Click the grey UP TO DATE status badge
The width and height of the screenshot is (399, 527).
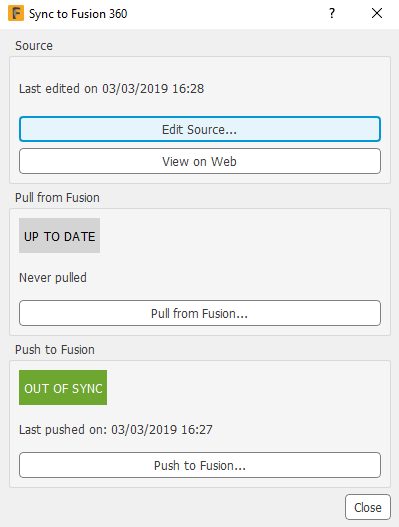point(59,236)
